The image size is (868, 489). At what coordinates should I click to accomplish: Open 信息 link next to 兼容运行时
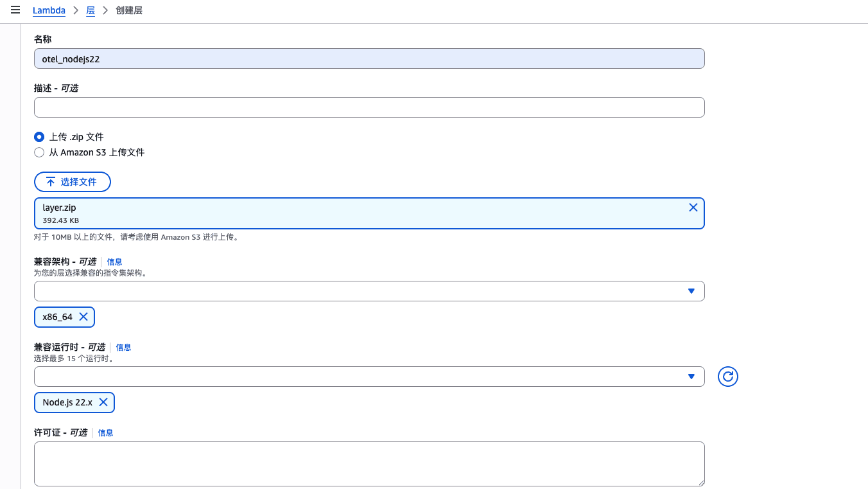123,347
